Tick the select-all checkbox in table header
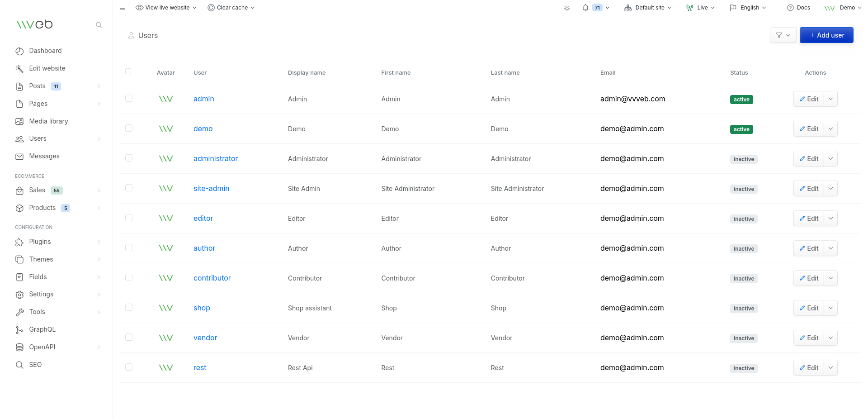 pos(128,71)
